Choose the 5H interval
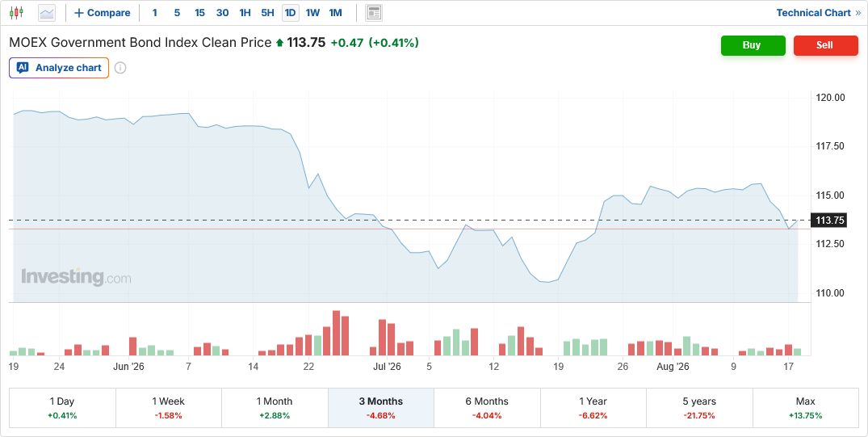This screenshot has height=437, width=868. coord(268,13)
